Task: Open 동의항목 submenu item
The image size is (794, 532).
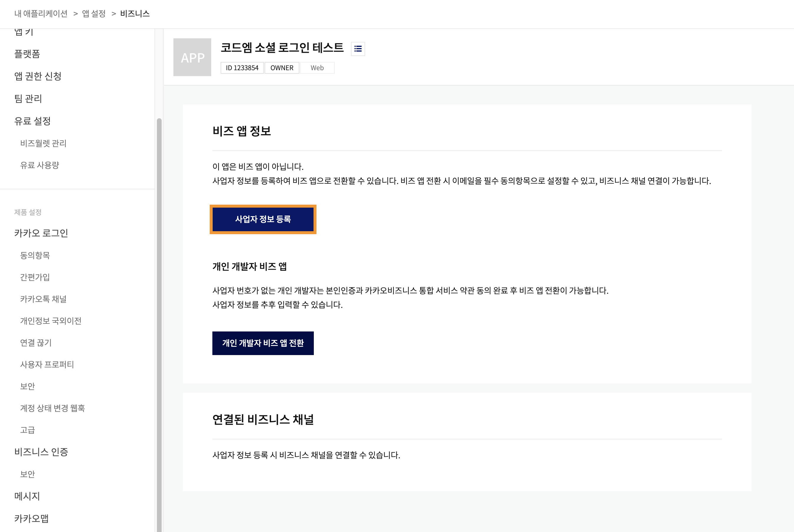Action: 35,255
